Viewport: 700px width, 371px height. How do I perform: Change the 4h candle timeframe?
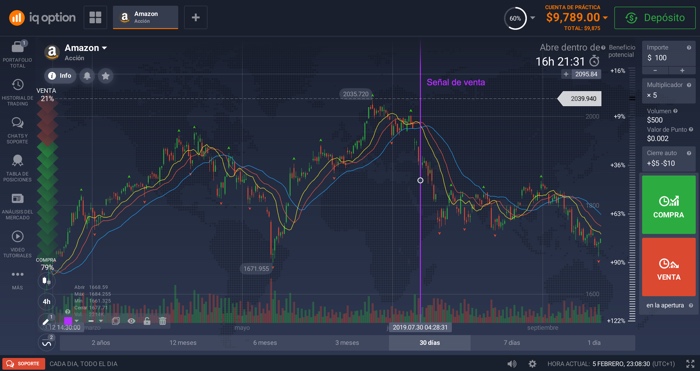pyautogui.click(x=46, y=301)
